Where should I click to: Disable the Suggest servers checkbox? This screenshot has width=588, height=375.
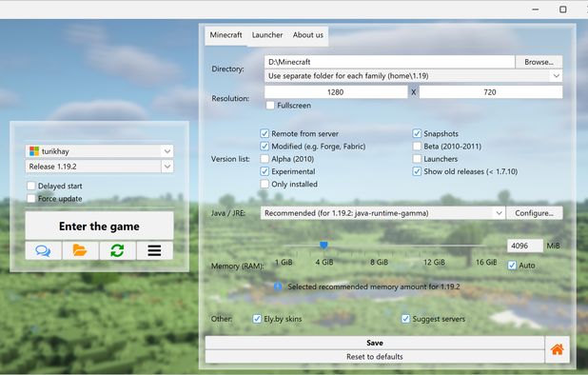coord(405,319)
